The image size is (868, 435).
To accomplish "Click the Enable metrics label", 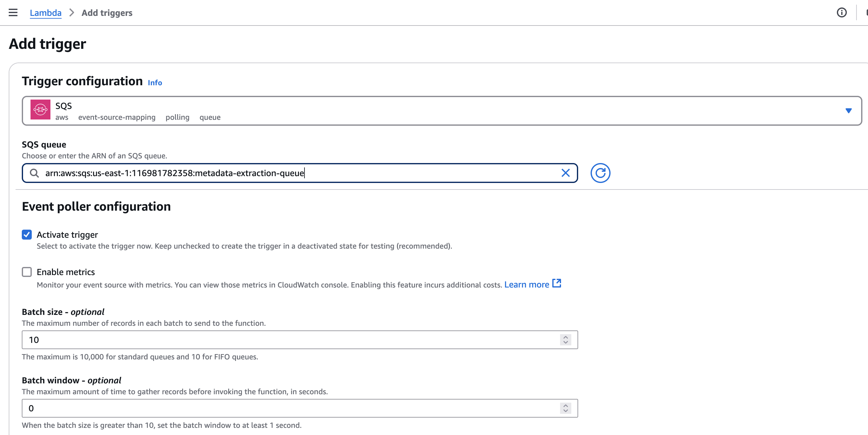I will [66, 272].
